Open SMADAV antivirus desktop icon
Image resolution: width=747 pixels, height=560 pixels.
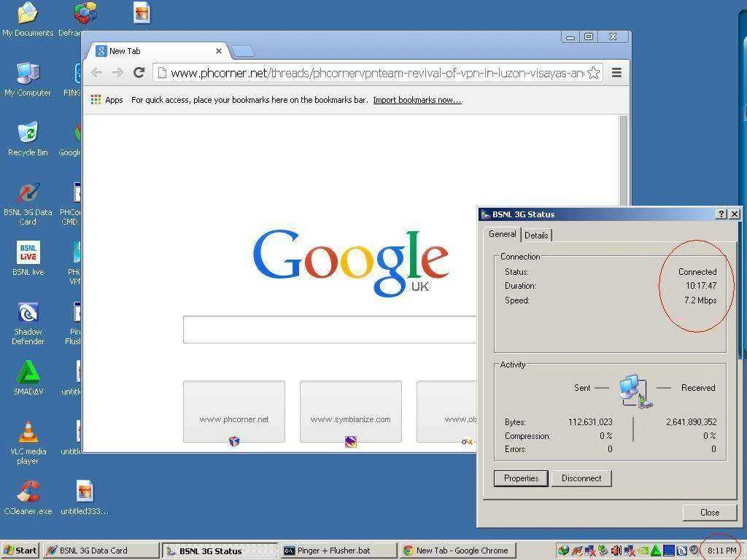(x=28, y=378)
